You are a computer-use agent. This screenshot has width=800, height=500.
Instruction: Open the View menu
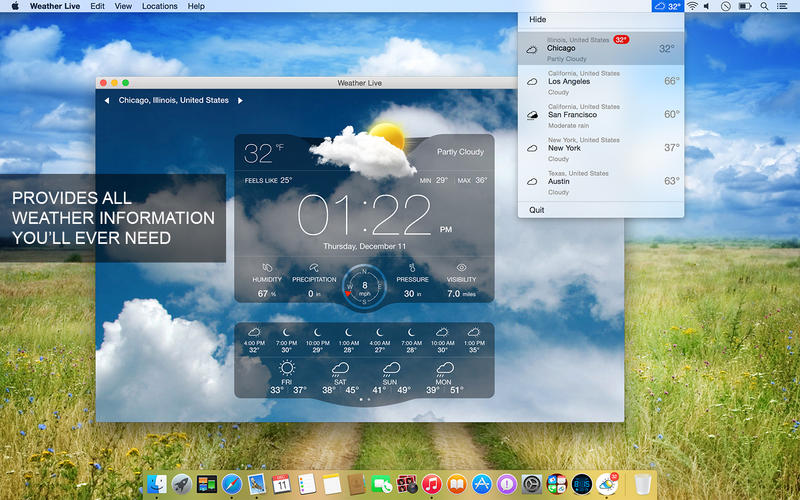(123, 6)
